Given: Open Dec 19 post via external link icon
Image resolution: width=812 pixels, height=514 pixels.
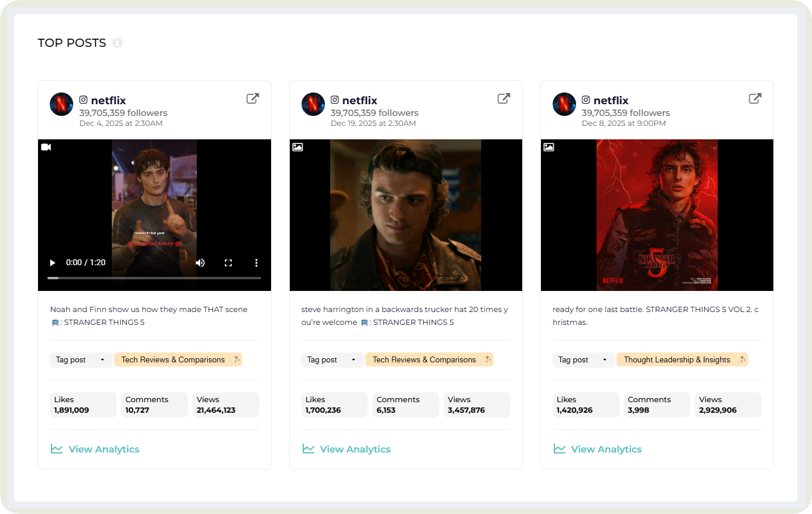Looking at the screenshot, I should point(503,98).
